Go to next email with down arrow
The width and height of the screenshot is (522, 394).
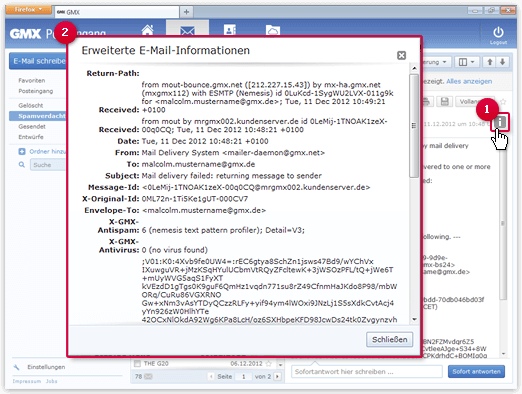point(502,62)
